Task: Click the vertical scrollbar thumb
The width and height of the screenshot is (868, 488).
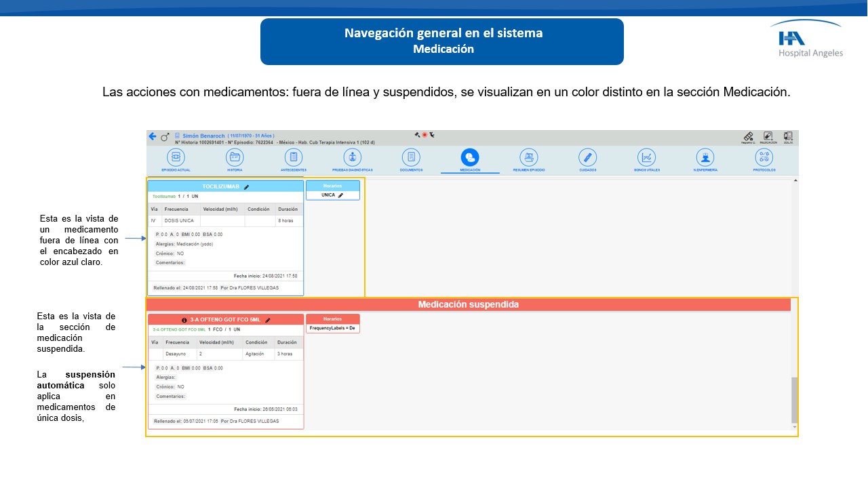Action: pos(794,400)
